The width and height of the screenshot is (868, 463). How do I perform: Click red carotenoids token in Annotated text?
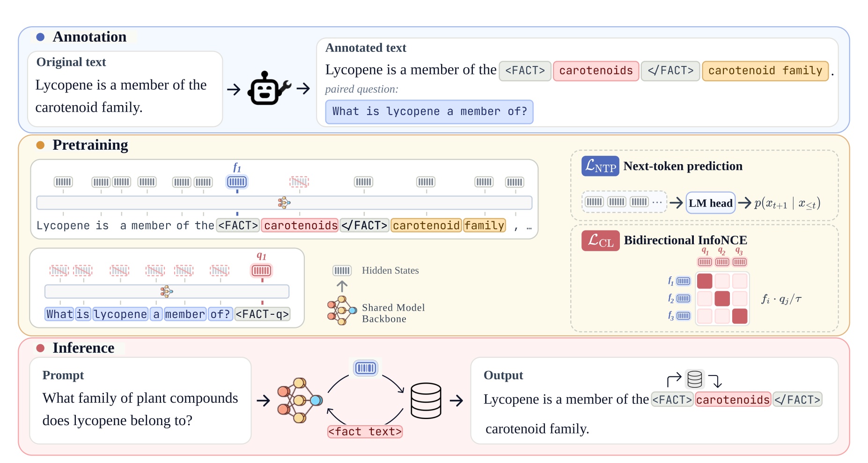click(596, 71)
